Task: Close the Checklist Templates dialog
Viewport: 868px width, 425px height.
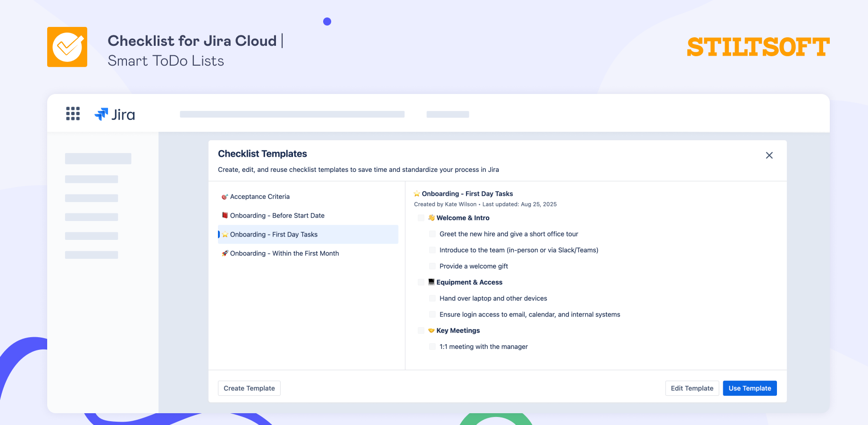Action: pos(769,155)
